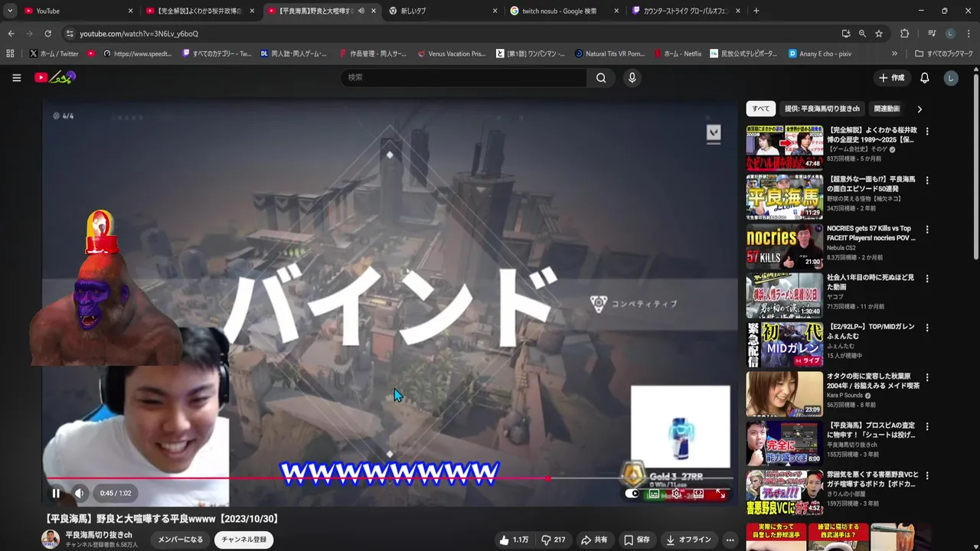Switch to the カウンターストライク browser tab
980x551 pixels.
tap(686, 11)
